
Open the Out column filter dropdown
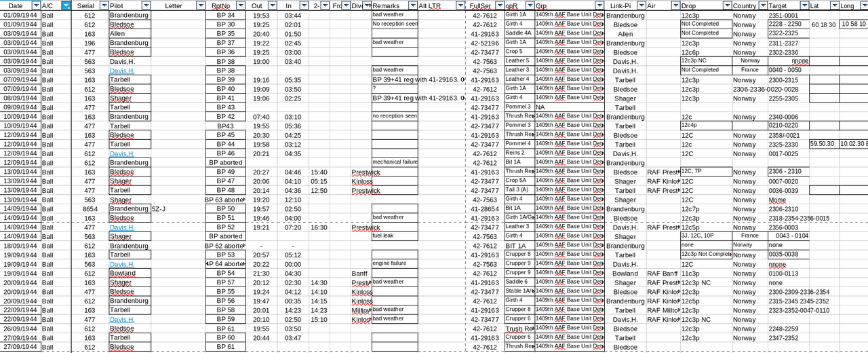tap(273, 5)
